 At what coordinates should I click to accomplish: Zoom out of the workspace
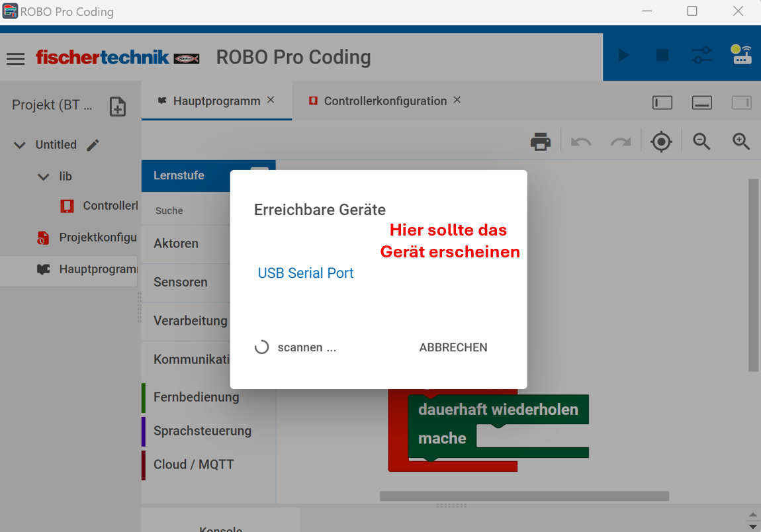coord(701,142)
